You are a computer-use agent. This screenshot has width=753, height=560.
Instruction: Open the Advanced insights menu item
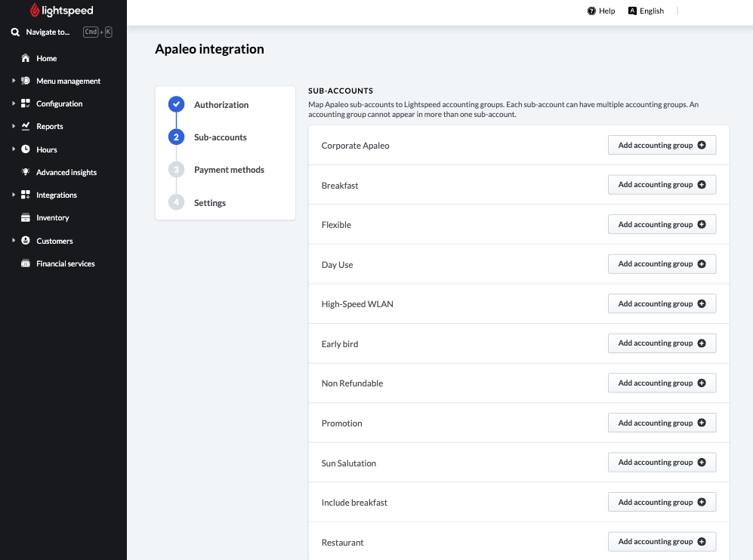point(66,172)
